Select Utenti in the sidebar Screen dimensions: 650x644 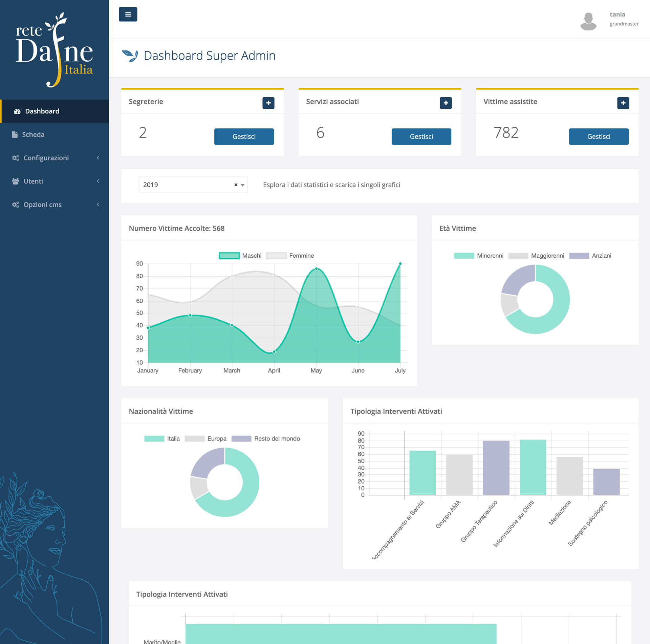[x=55, y=181]
